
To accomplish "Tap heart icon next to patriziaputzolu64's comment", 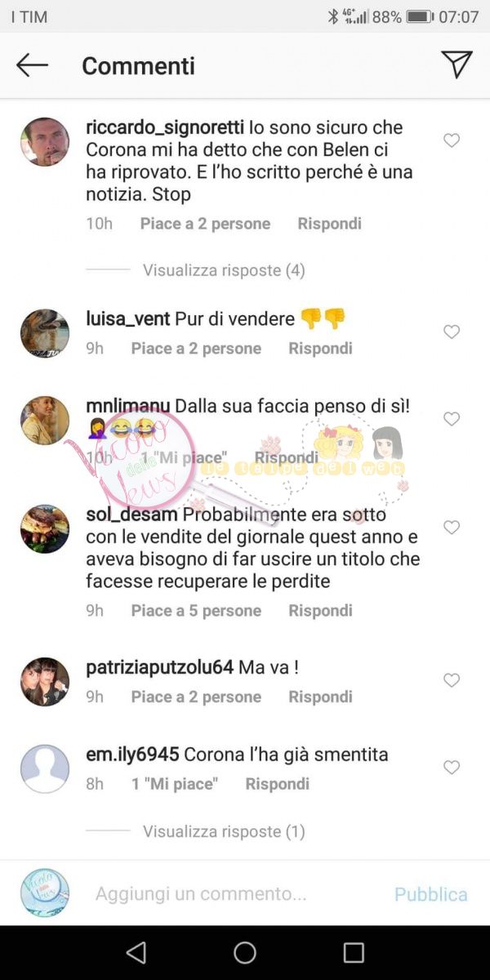I will (x=452, y=680).
